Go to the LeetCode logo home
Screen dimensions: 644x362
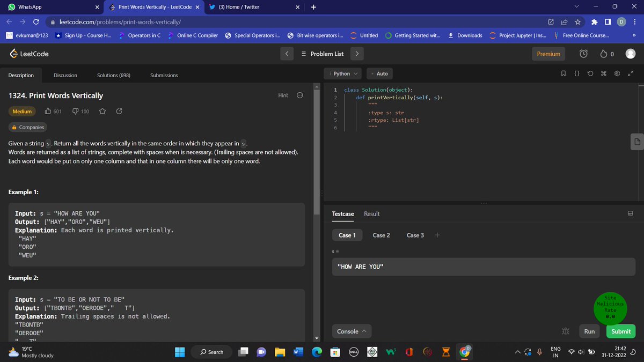[x=30, y=54]
